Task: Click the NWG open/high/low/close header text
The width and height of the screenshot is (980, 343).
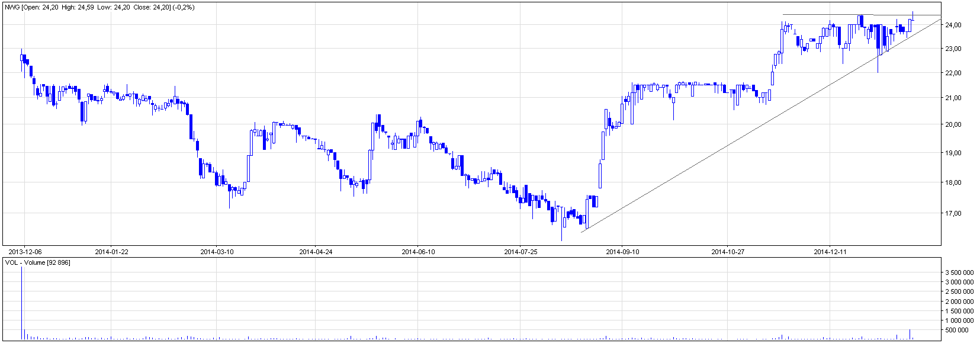Action: pyautogui.click(x=99, y=7)
